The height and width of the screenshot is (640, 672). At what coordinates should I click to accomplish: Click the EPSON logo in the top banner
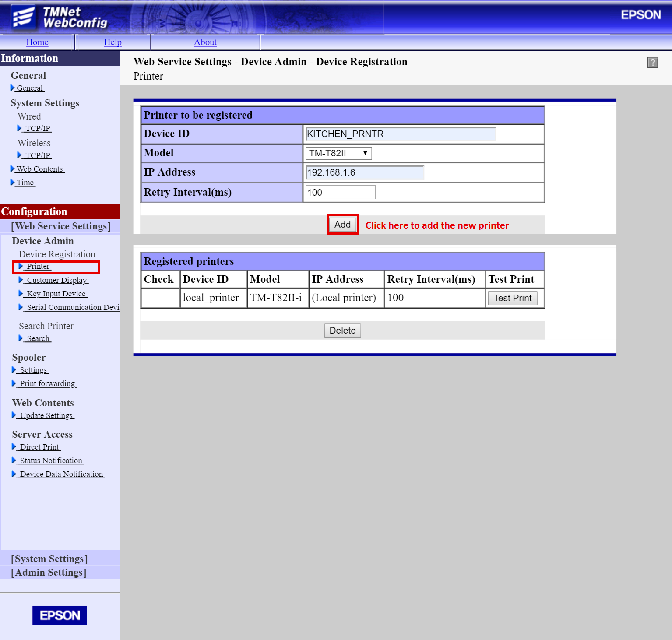coord(641,15)
